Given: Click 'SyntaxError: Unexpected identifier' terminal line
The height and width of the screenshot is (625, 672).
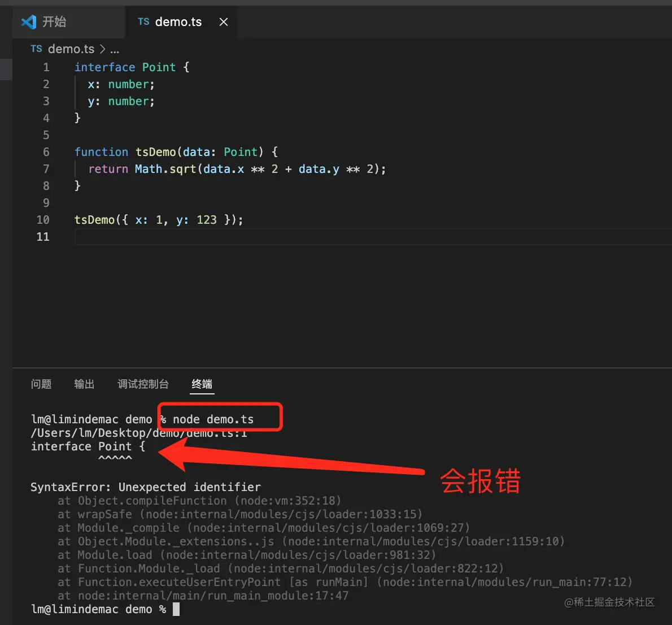Looking at the screenshot, I should click(x=146, y=487).
